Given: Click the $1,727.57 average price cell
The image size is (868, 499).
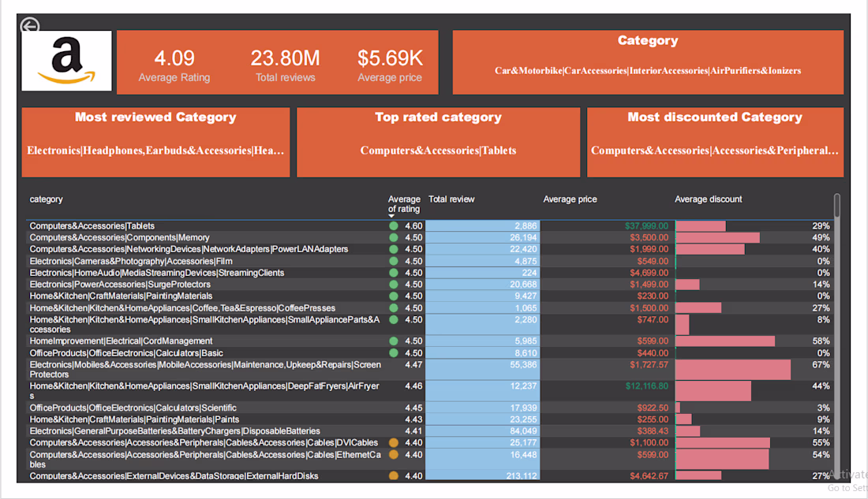Looking at the screenshot, I should (649, 364).
